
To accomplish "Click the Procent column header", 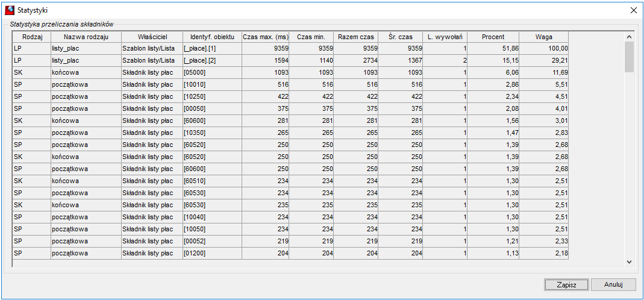I will [493, 37].
